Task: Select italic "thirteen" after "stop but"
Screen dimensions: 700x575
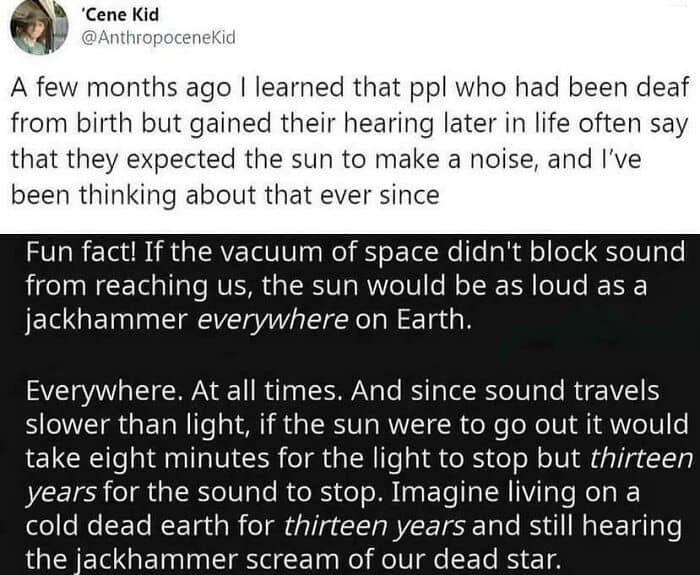Action: tap(642, 458)
